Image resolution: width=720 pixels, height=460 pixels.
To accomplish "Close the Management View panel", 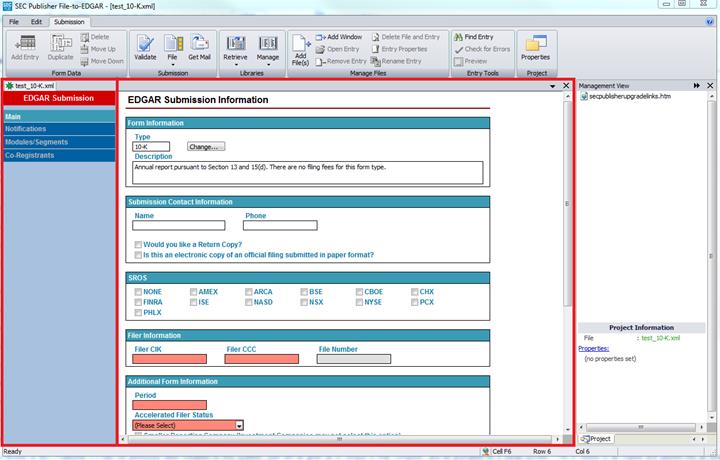I will [x=710, y=86].
